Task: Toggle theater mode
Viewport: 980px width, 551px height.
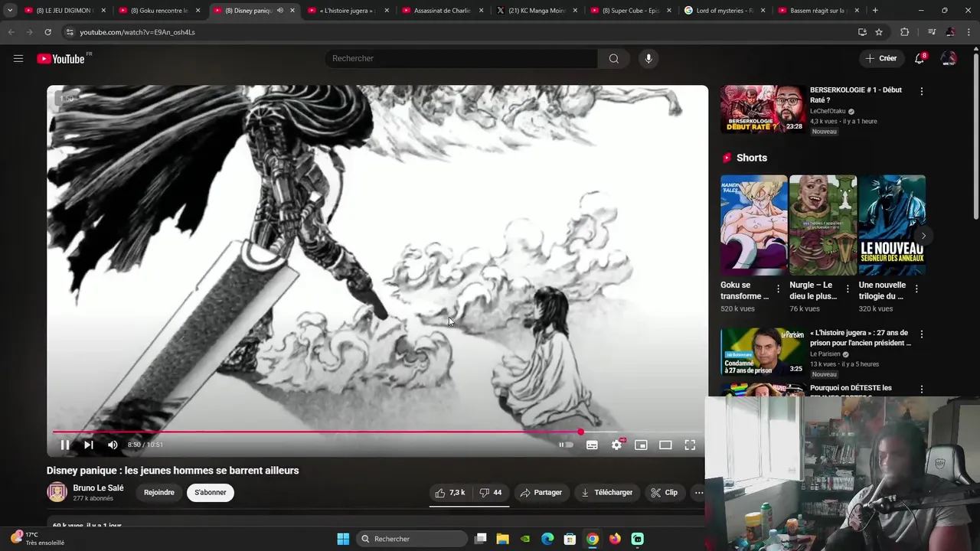Action: tap(665, 445)
